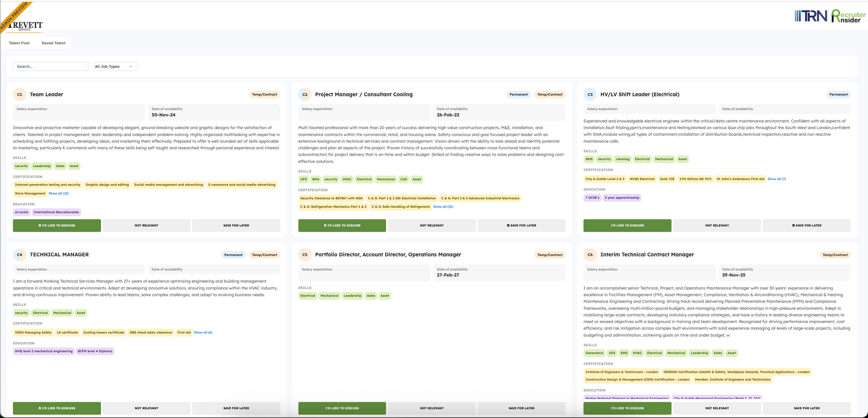Click I'd Like To Discuss for Interim Technical Contract Manager
868x418 pixels.
pos(627,408)
